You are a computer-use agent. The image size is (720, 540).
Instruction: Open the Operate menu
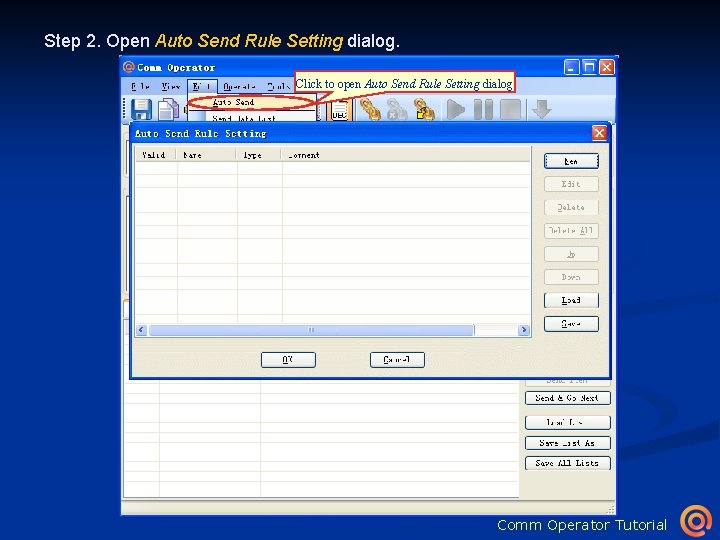239,86
